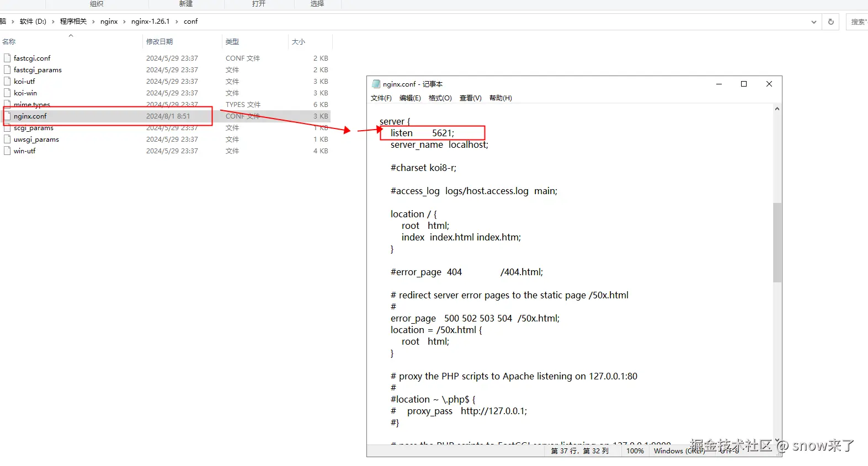Screen dimensions: 868x466
Task: Go to 程序相关 folder in breadcrumb
Action: [x=73, y=22]
